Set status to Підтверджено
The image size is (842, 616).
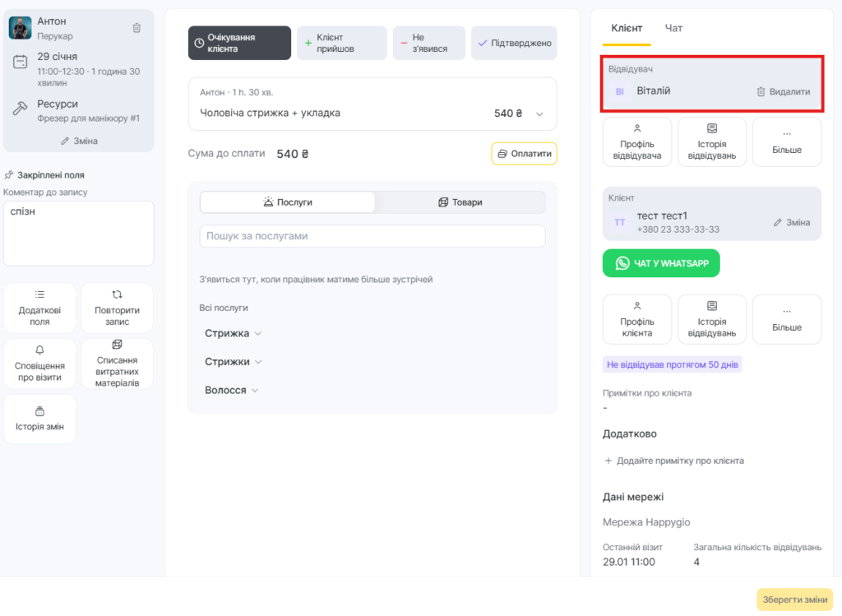[514, 43]
